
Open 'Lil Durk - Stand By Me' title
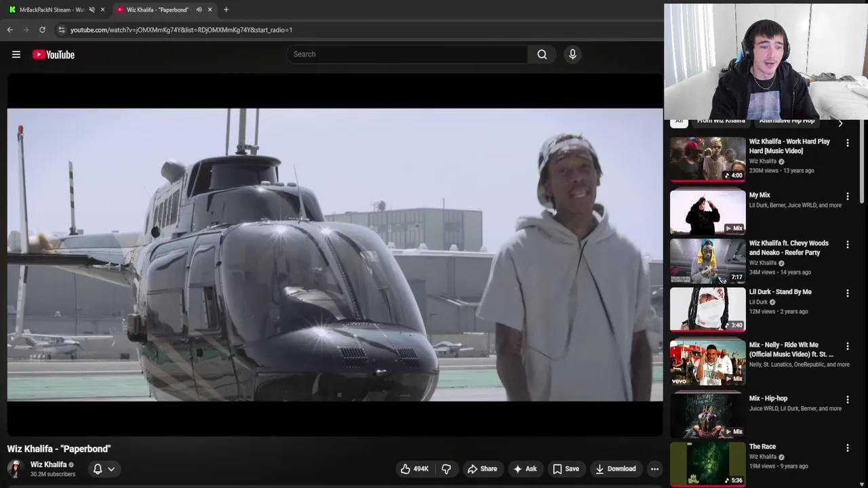[x=780, y=292]
